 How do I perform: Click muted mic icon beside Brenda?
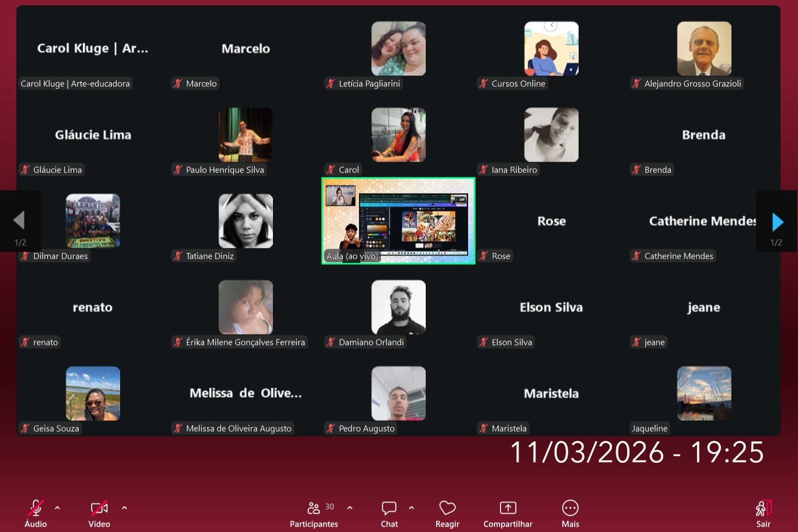pyautogui.click(x=636, y=170)
